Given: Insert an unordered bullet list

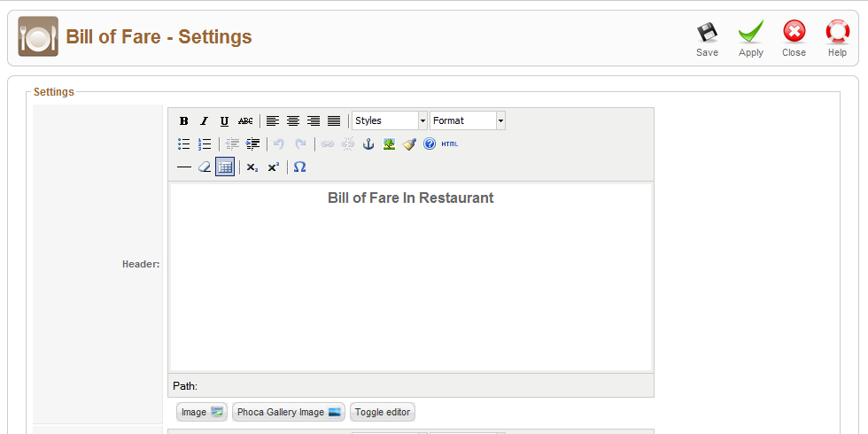Looking at the screenshot, I should coord(184,143).
